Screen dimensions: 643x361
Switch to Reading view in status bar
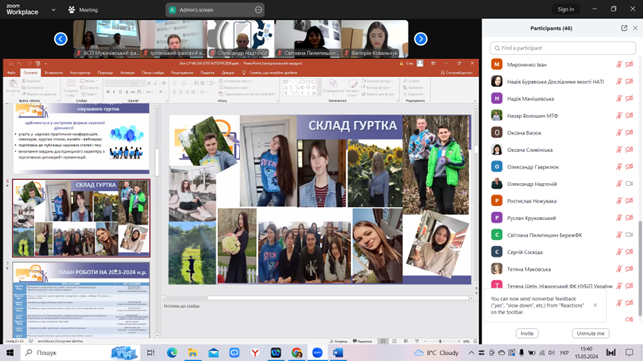click(406, 341)
